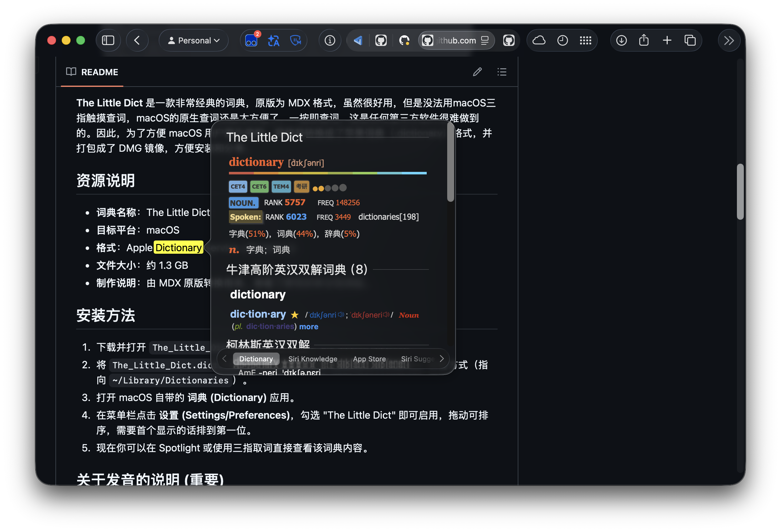Click the CET6 tag in popup
This screenshot has height=532, width=781.
pos(259,186)
